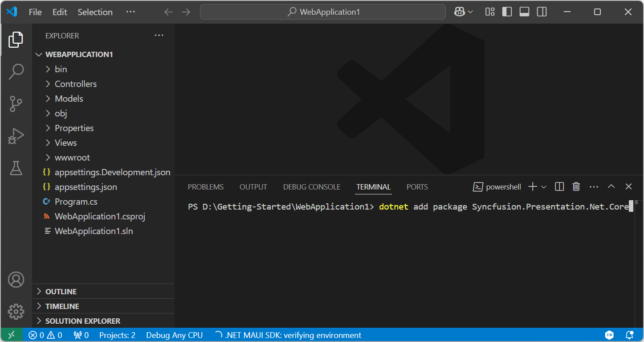Expand the Views folder
The height and width of the screenshot is (342, 644).
(x=103, y=143)
